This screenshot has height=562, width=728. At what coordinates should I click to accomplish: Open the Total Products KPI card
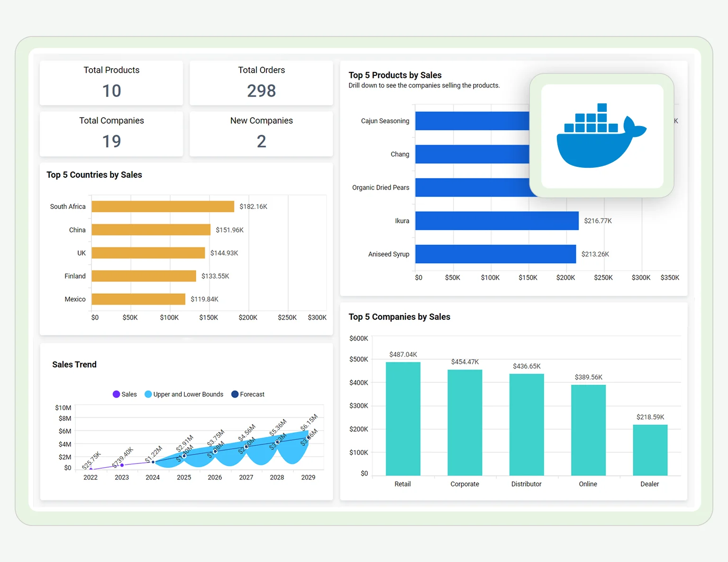111,82
